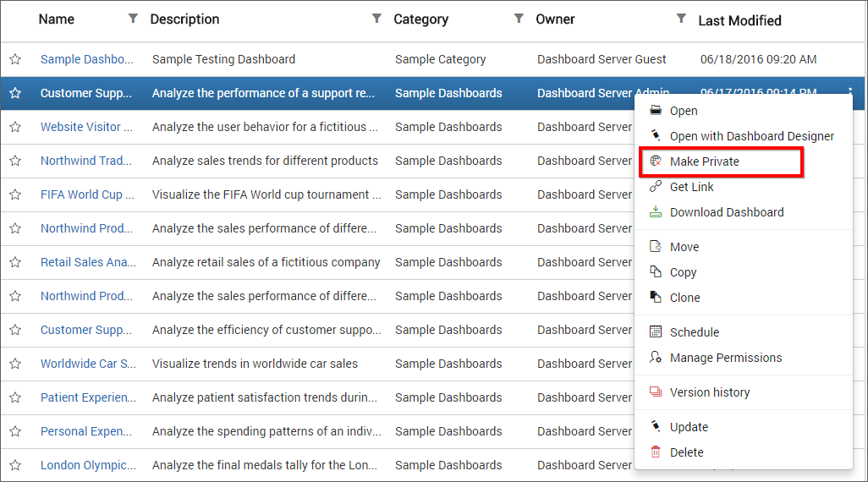Open the FIFA World Cup dashboard link

pos(87,194)
